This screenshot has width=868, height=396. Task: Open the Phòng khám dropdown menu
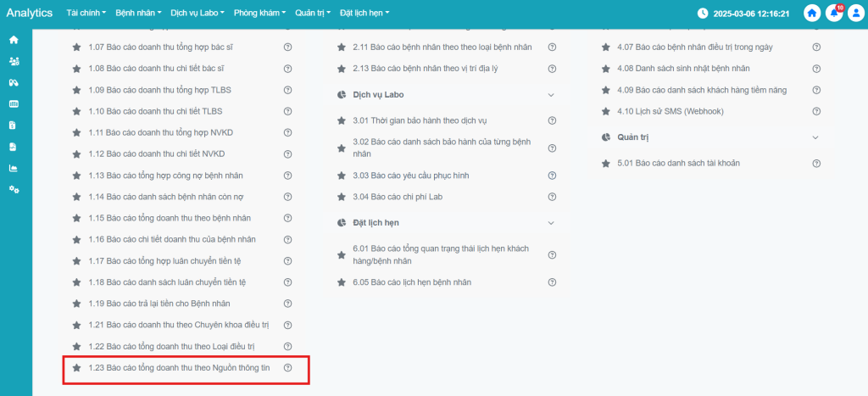[x=260, y=14]
